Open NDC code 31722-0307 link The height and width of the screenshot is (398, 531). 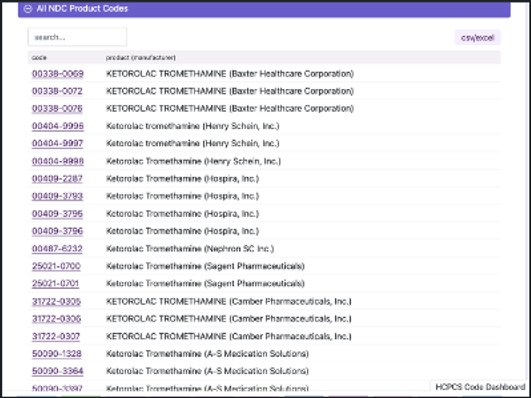(56, 336)
